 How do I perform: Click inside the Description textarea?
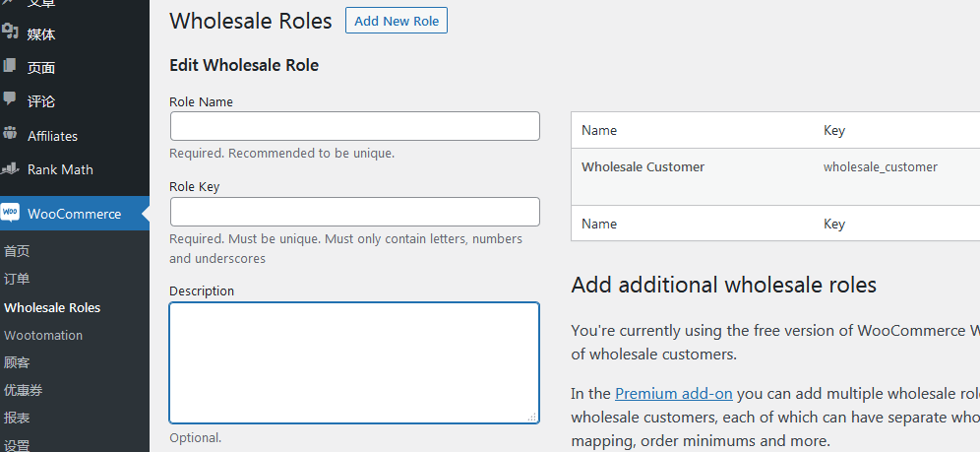pos(354,362)
